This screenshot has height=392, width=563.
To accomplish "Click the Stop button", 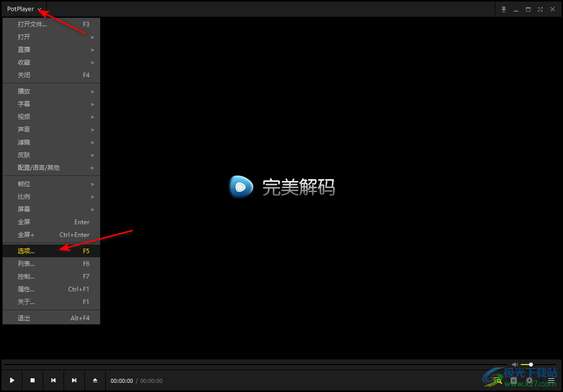I will click(x=33, y=380).
